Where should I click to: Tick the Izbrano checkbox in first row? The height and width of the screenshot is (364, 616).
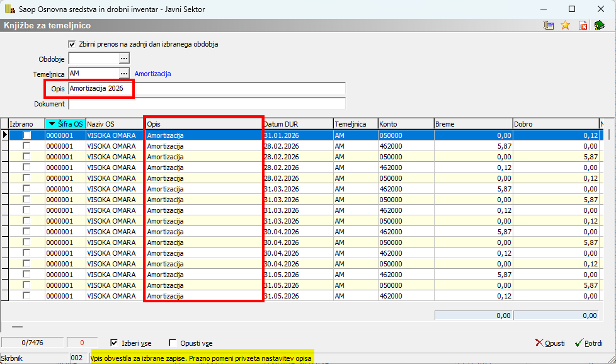point(26,135)
